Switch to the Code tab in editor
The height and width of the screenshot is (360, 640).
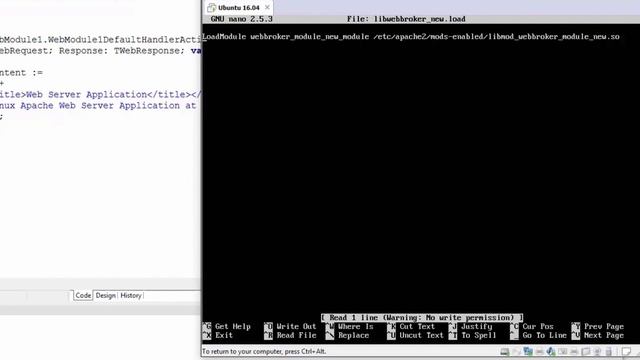83,295
